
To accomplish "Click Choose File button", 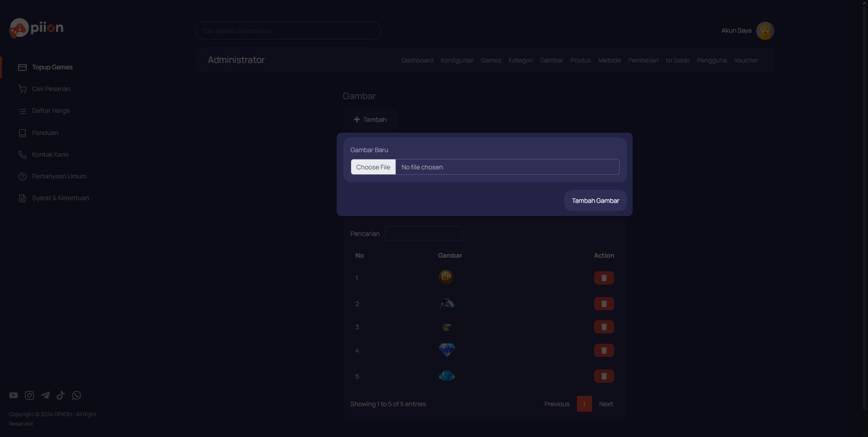I will 373,167.
